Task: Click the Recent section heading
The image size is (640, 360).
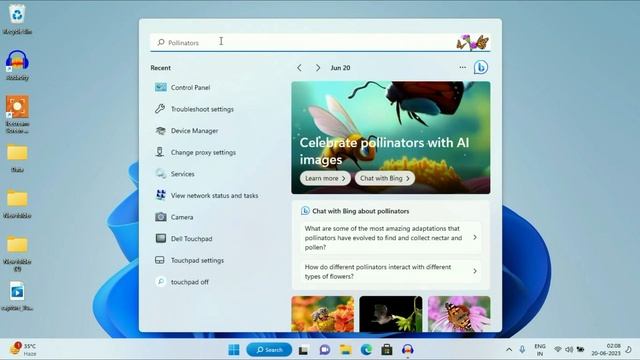Action: [x=160, y=68]
